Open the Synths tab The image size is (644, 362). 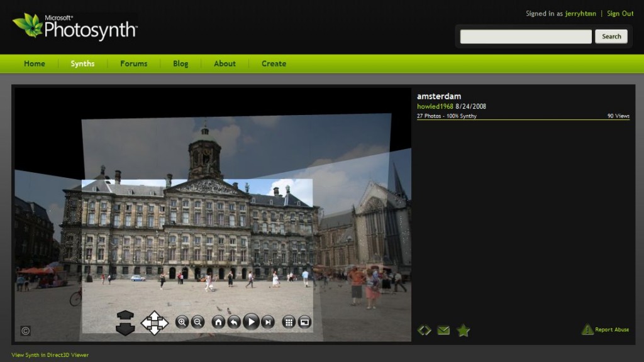point(82,63)
